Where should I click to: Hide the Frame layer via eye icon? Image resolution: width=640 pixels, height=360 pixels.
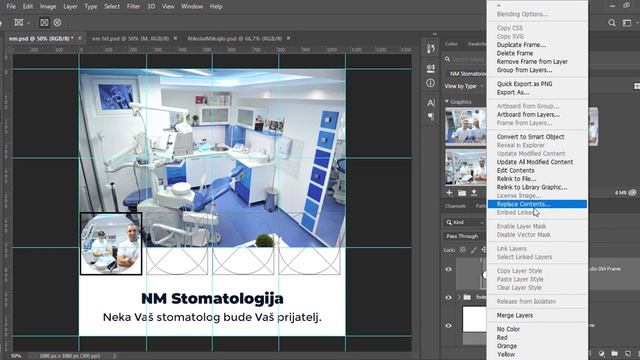pyautogui.click(x=449, y=269)
